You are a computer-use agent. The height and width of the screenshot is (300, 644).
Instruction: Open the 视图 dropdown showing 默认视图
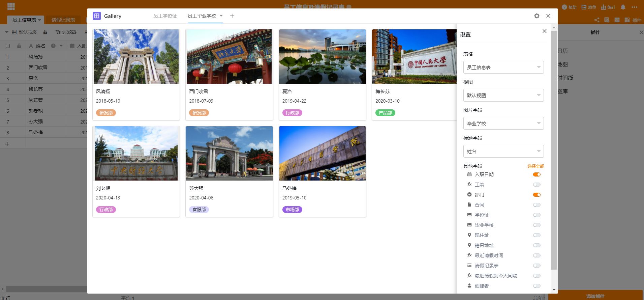503,95
